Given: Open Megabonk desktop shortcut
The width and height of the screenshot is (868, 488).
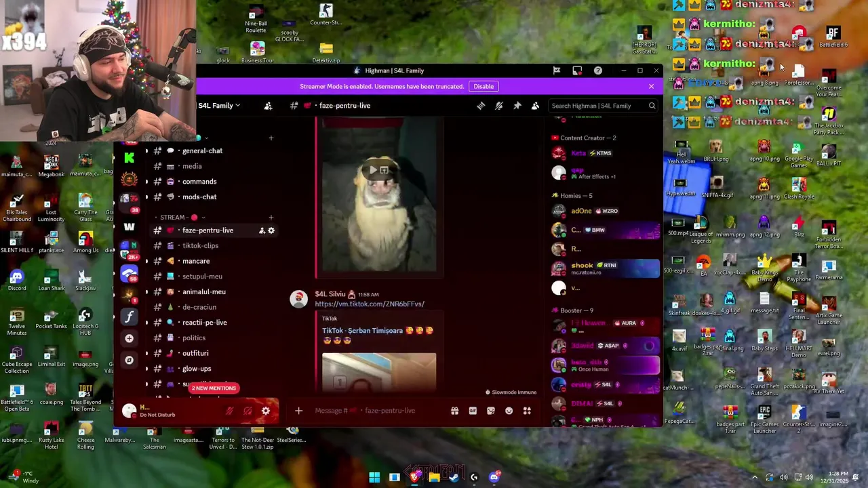Looking at the screenshot, I should pos(51,166).
